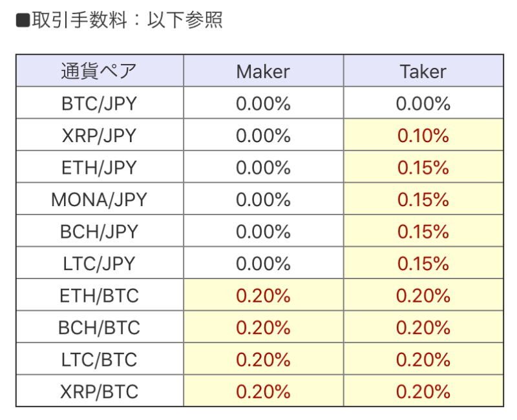Select the BTC/JPY pair cell
Screen dimensions: 517x420
tap(99, 103)
